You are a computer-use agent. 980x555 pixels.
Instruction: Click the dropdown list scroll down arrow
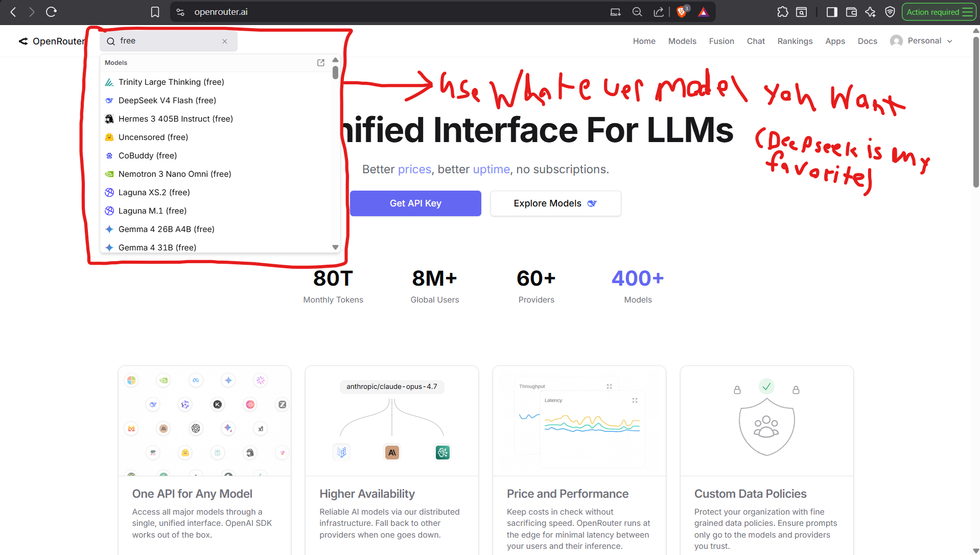pyautogui.click(x=335, y=247)
